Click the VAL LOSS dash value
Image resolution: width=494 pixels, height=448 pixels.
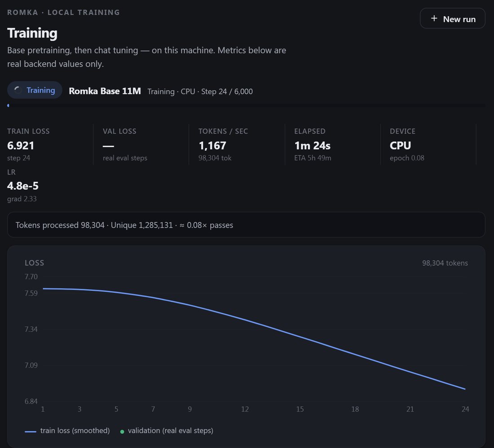[108, 146]
